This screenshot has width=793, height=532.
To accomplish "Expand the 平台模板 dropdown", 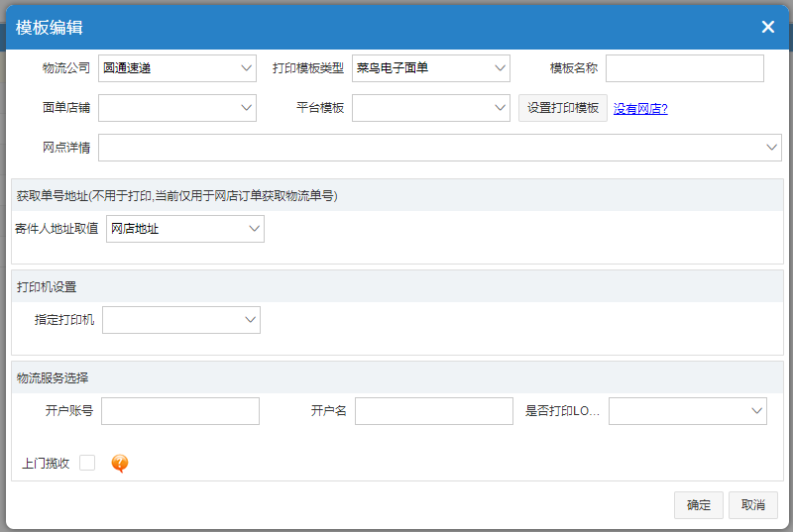I will pos(431,108).
